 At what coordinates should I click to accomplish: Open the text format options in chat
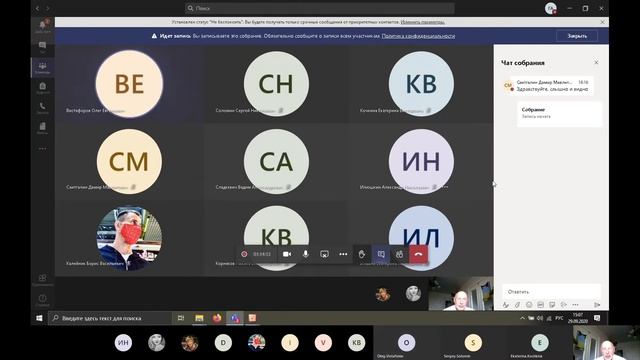[506, 305]
